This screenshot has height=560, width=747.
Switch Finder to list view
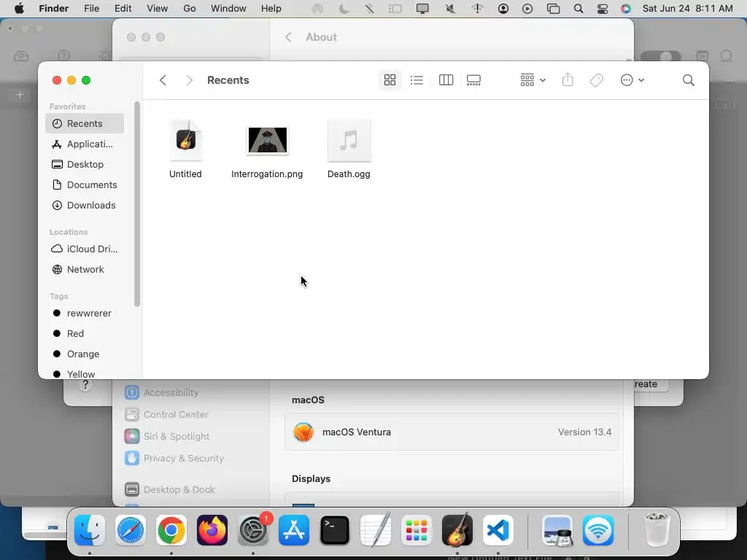(x=417, y=80)
